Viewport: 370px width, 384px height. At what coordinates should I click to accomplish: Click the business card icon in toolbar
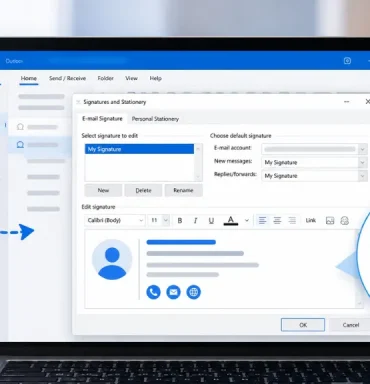pos(344,220)
